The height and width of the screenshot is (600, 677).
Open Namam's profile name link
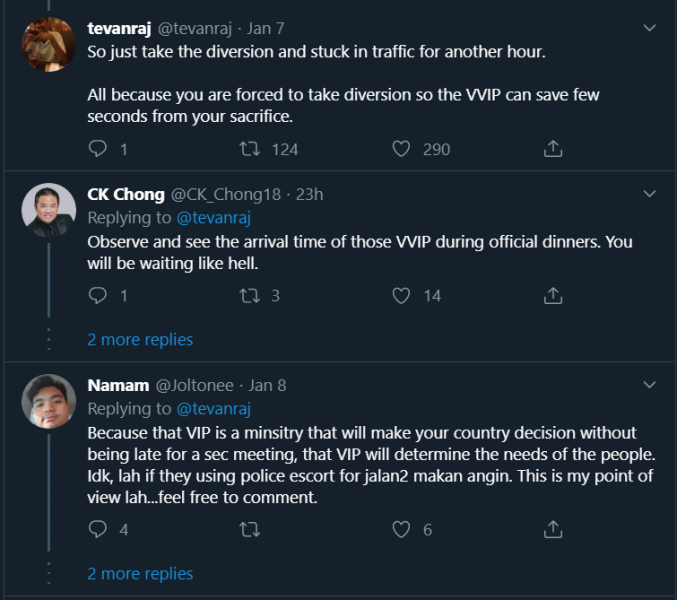115,385
